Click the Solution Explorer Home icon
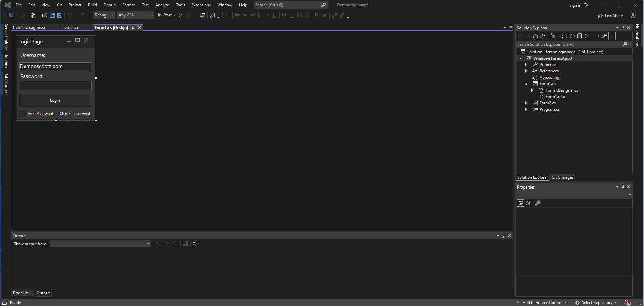Screen dimensions: 644x306 pyautogui.click(x=535, y=36)
